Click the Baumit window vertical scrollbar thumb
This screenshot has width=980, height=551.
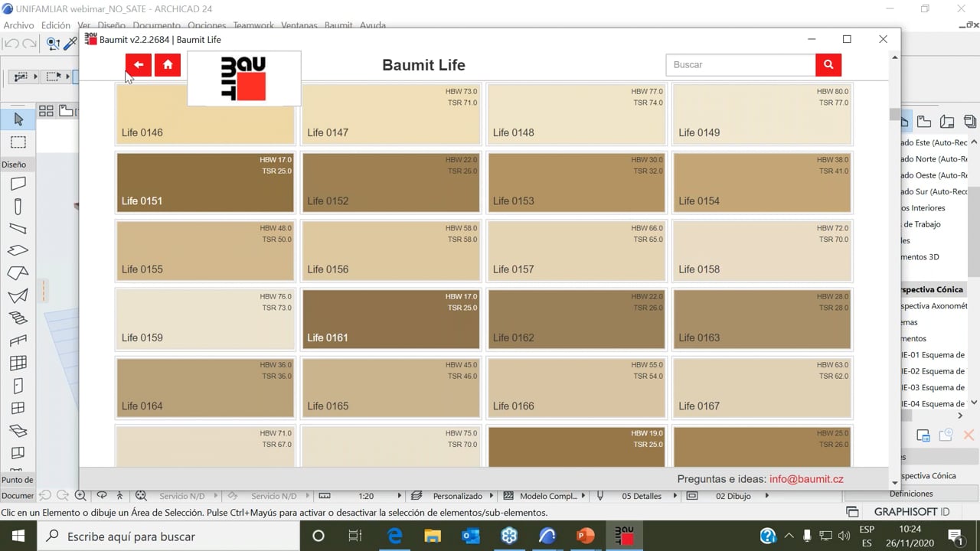pyautogui.click(x=894, y=115)
